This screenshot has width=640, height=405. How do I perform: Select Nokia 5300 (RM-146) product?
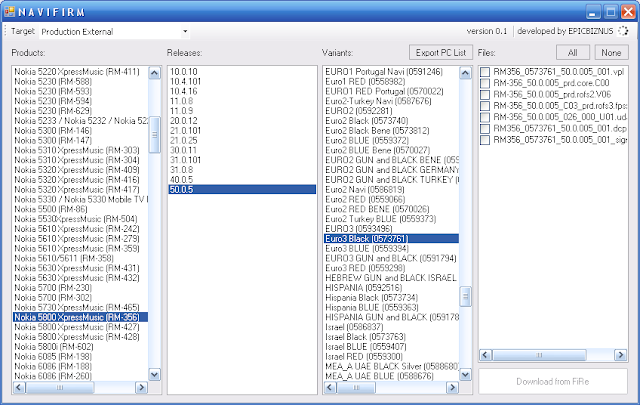tap(53, 131)
